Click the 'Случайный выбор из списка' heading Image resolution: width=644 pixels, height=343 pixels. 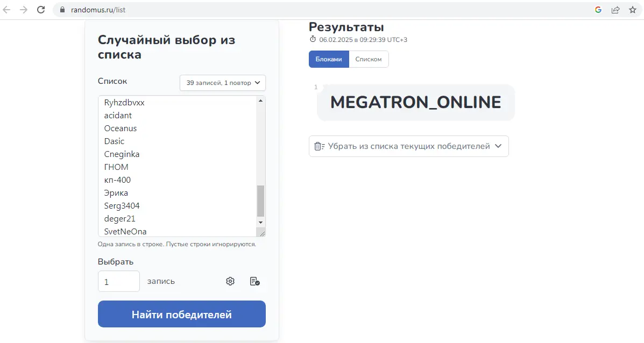tap(166, 47)
